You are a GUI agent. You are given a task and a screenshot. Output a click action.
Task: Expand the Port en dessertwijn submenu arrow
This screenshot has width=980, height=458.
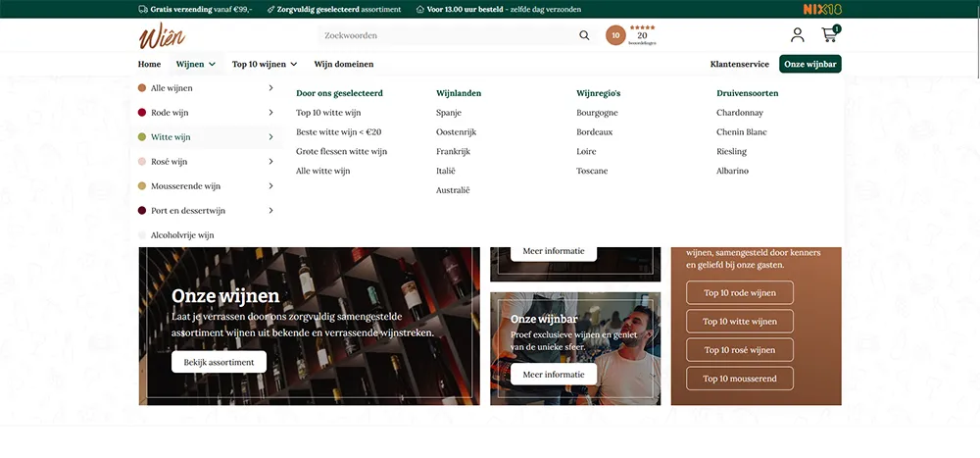270,211
